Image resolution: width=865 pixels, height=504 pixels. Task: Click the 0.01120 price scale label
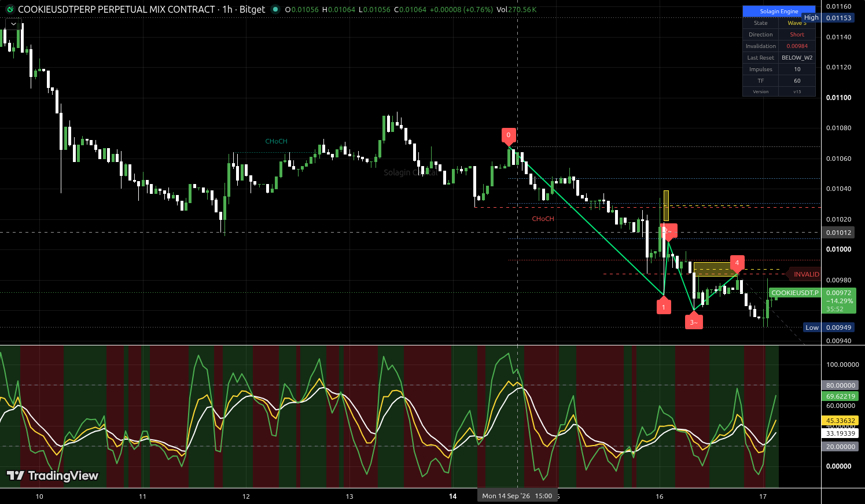click(x=838, y=67)
